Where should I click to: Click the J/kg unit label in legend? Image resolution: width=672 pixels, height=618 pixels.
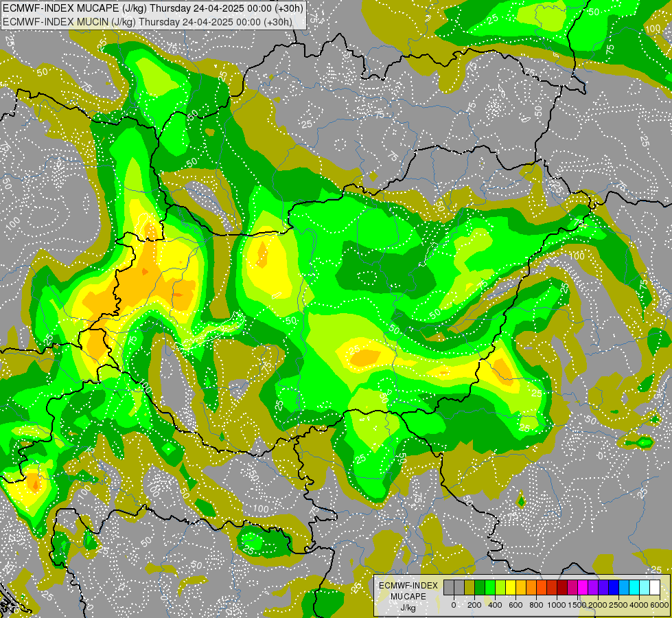click(x=408, y=608)
